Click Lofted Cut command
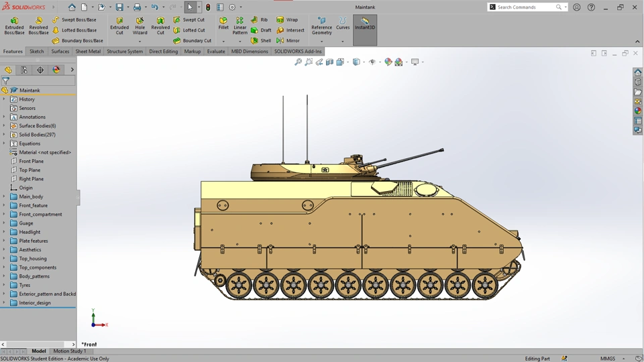Image resolution: width=644 pixels, height=362 pixels. 189,30
